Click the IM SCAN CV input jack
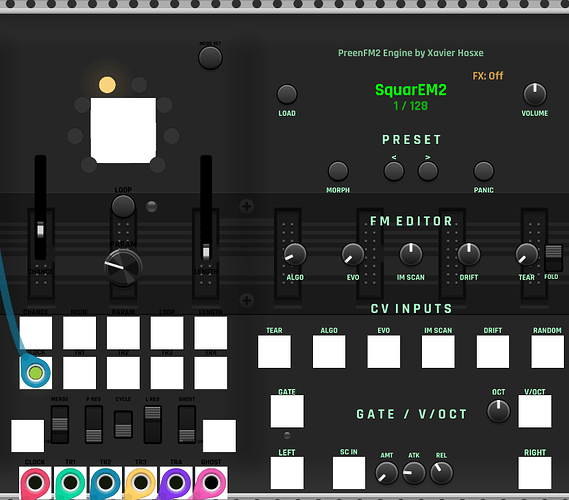 click(438, 352)
